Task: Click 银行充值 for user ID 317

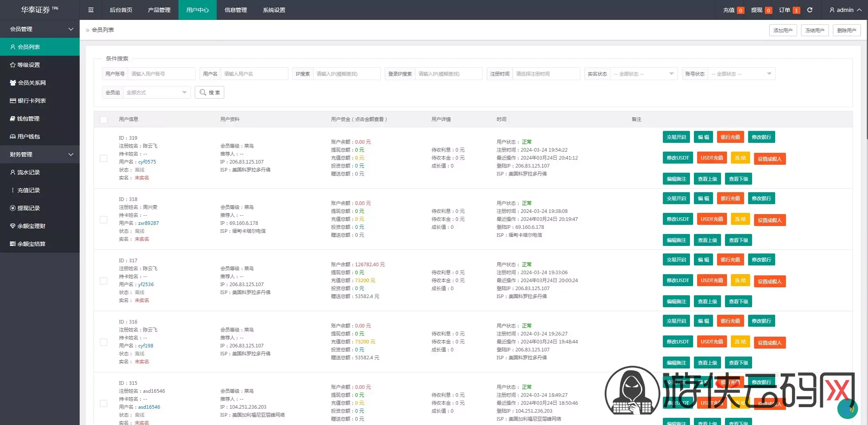Action: pos(730,259)
